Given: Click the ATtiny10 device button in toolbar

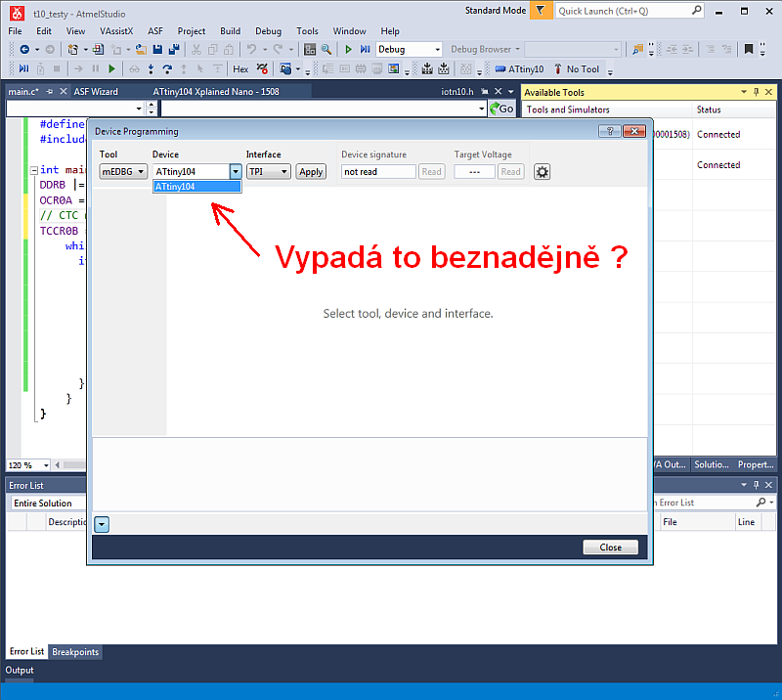Looking at the screenshot, I should [519, 69].
